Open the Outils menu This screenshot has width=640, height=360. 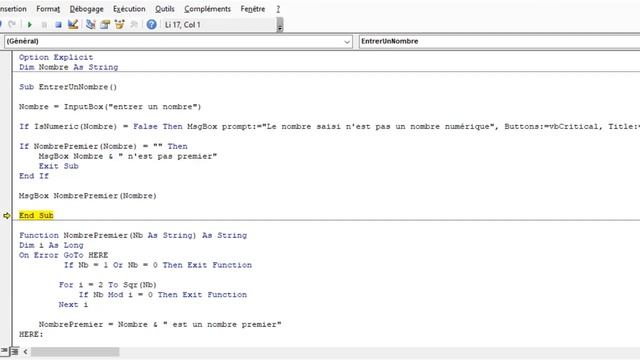pos(165,9)
